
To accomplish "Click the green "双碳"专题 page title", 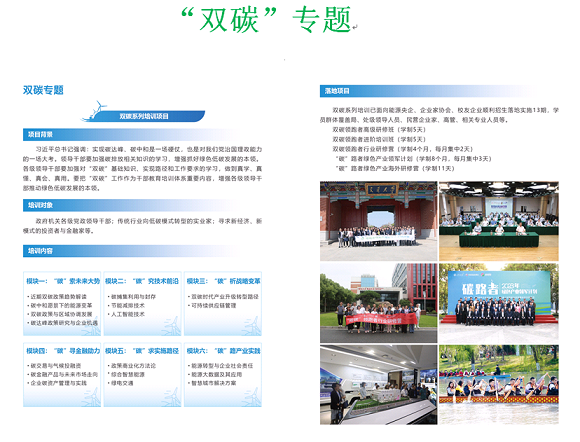I will [x=266, y=20].
